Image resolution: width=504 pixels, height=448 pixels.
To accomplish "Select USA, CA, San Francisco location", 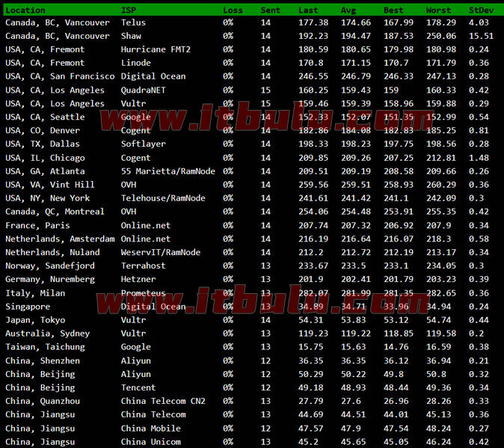I will [x=60, y=76].
